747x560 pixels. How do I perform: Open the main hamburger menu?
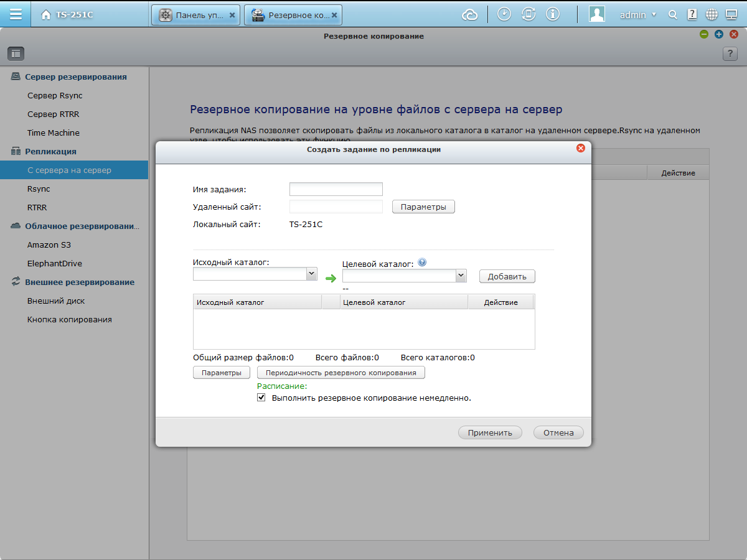(x=16, y=14)
